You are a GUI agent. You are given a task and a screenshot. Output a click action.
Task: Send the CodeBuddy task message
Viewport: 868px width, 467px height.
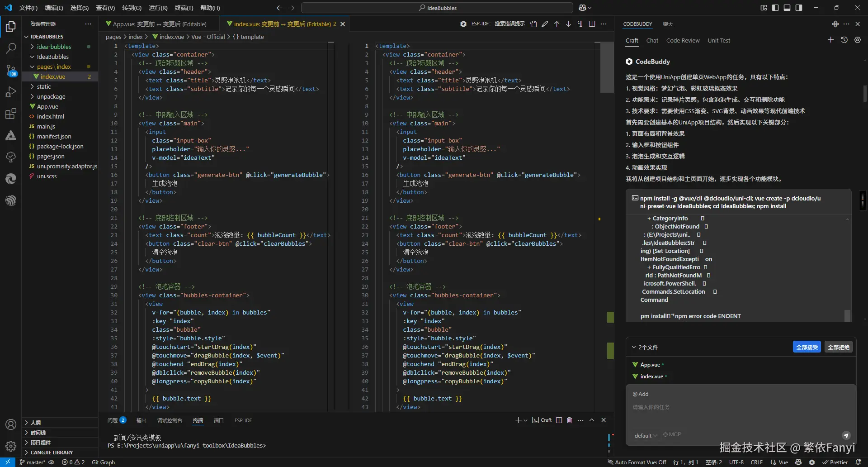coord(846,435)
